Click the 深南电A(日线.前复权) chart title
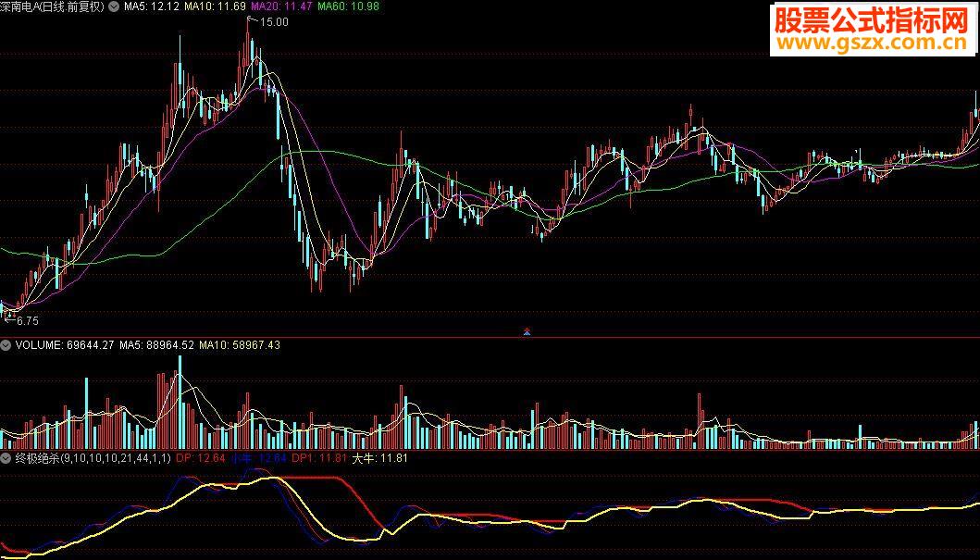The image size is (980, 560). click(x=53, y=6)
